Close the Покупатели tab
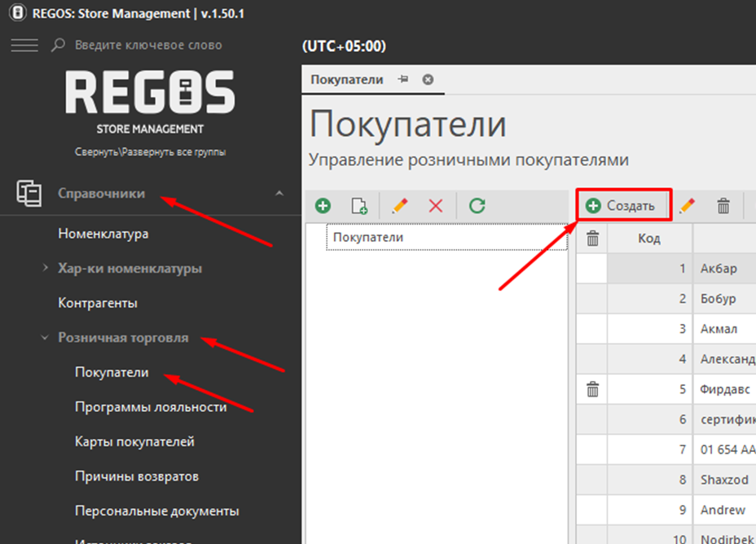This screenshot has height=544, width=756. pos(428,80)
